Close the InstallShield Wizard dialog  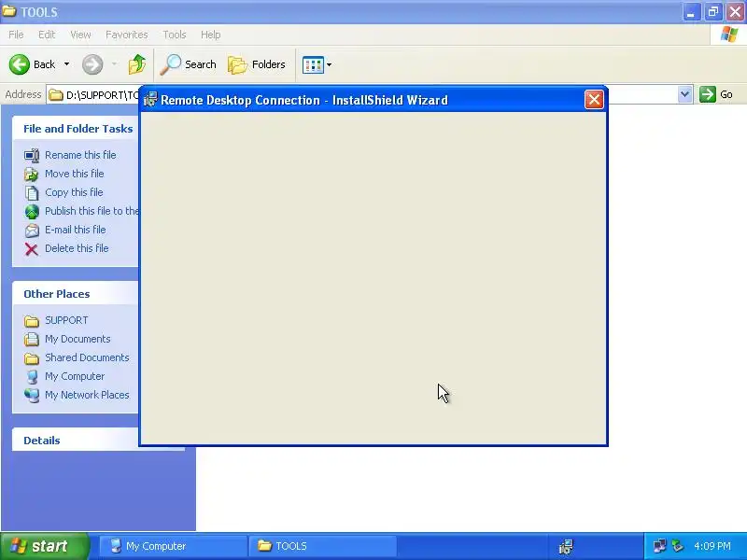click(x=594, y=100)
